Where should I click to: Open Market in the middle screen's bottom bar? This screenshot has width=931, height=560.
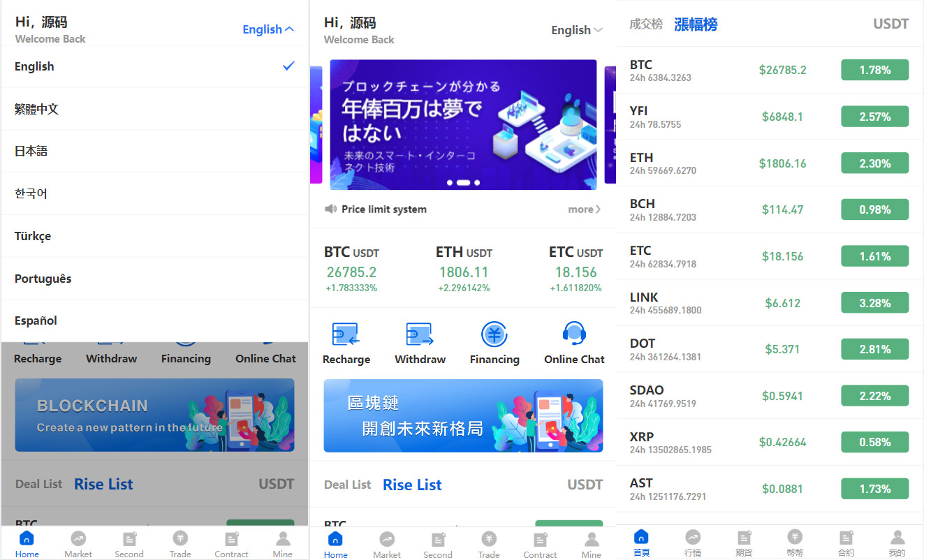tap(387, 545)
